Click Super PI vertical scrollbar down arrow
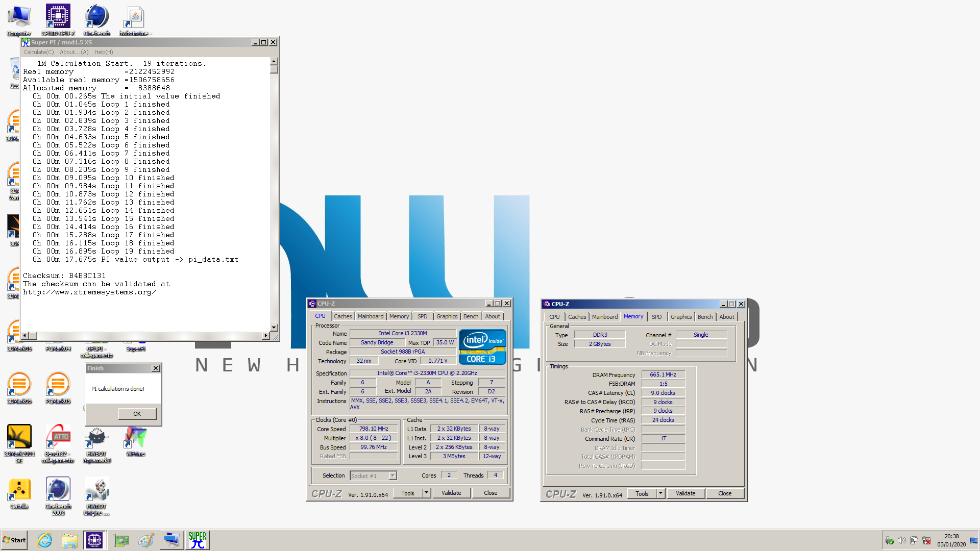This screenshot has height=551, width=980. [x=274, y=327]
